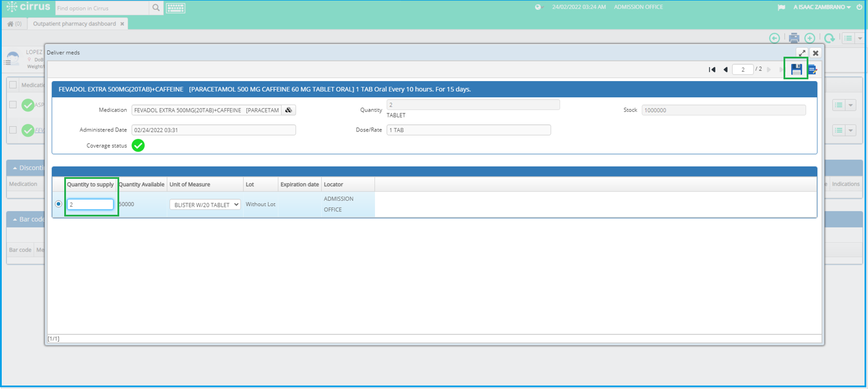Close the Deliver meds dialog
This screenshot has height=389, width=868.
[x=815, y=53]
